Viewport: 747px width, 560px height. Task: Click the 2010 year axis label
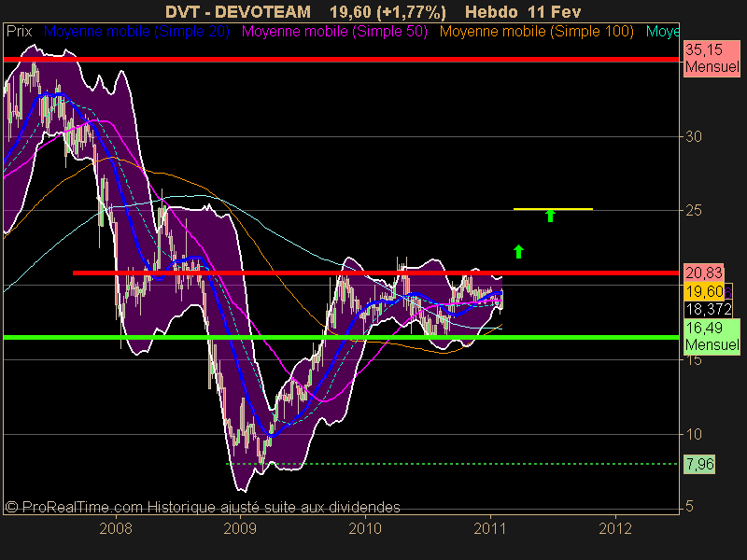pyautogui.click(x=365, y=528)
